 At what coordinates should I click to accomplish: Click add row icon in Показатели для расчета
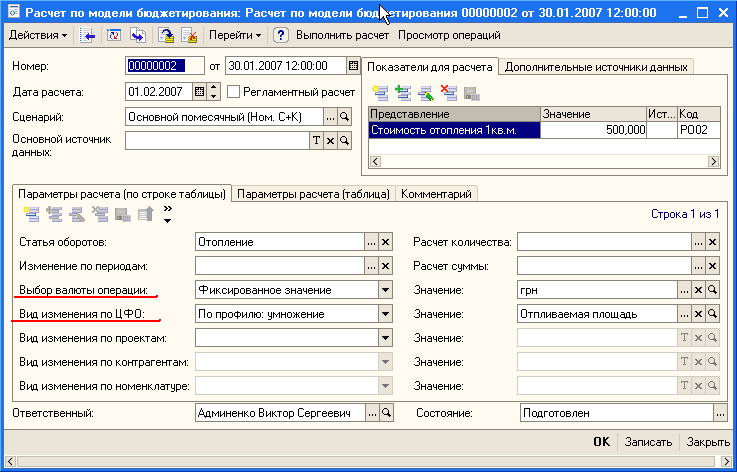(381, 94)
